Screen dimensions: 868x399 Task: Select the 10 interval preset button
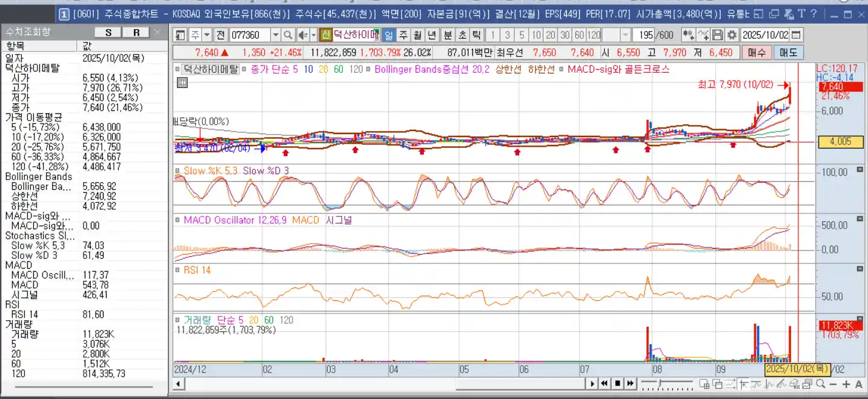click(536, 35)
